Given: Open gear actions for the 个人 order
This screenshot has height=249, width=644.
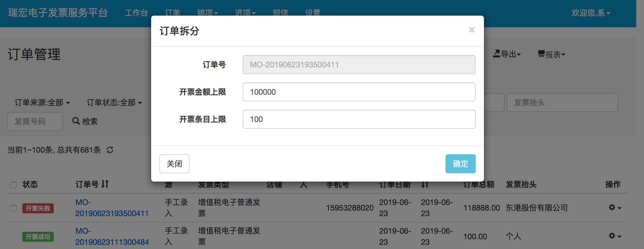Looking at the screenshot, I should coord(614,236).
